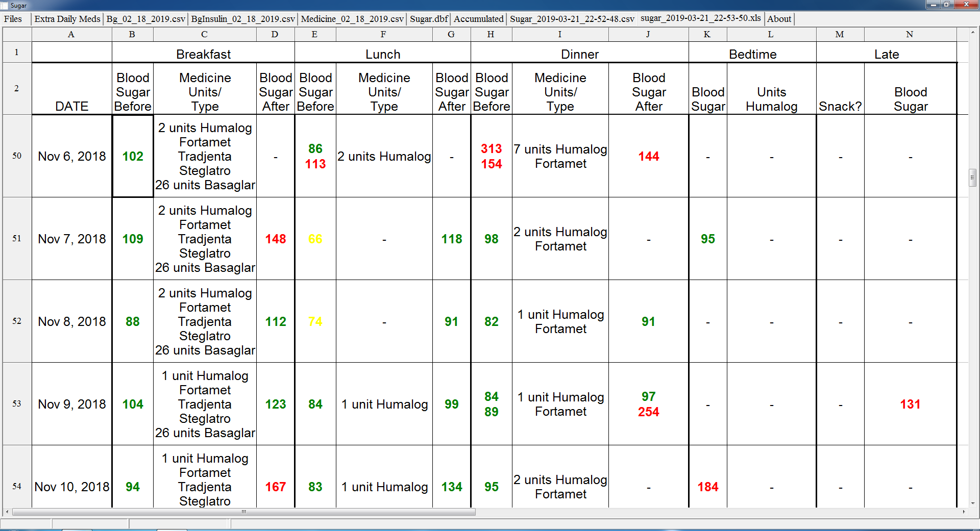Minimize the Sugar window
Screen dimensions: 980x531
click(934, 5)
